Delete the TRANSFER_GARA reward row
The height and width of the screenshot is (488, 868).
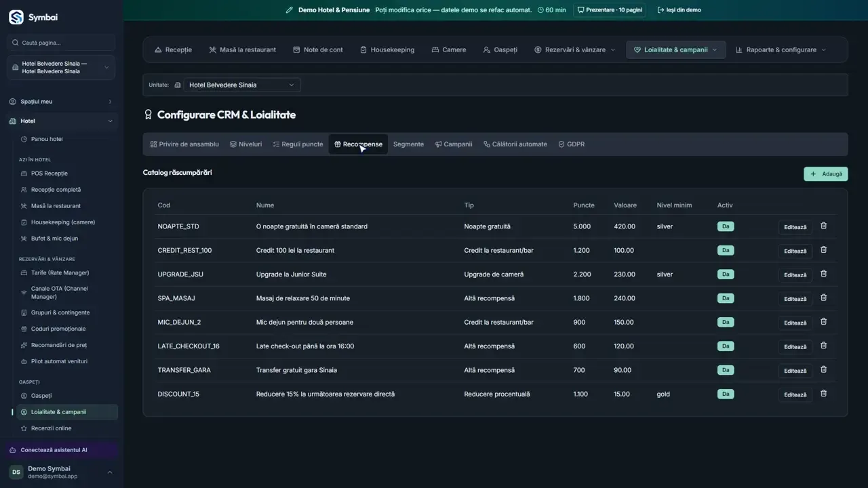coord(823,370)
